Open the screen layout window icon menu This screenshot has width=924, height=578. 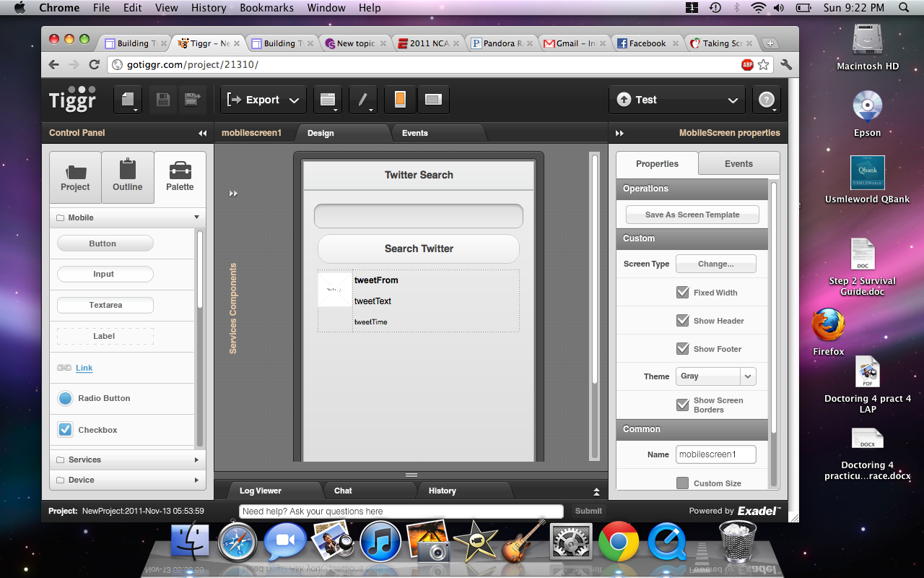click(x=328, y=100)
